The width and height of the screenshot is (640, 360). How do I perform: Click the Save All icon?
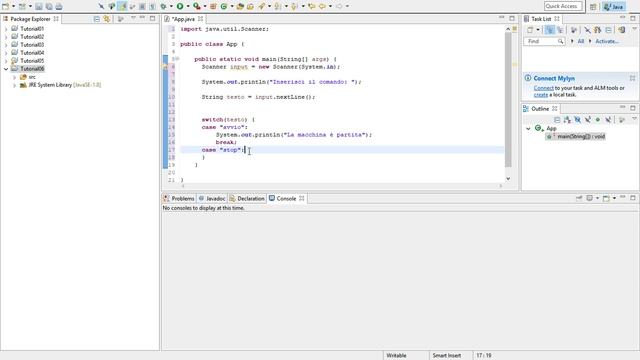pos(49,6)
